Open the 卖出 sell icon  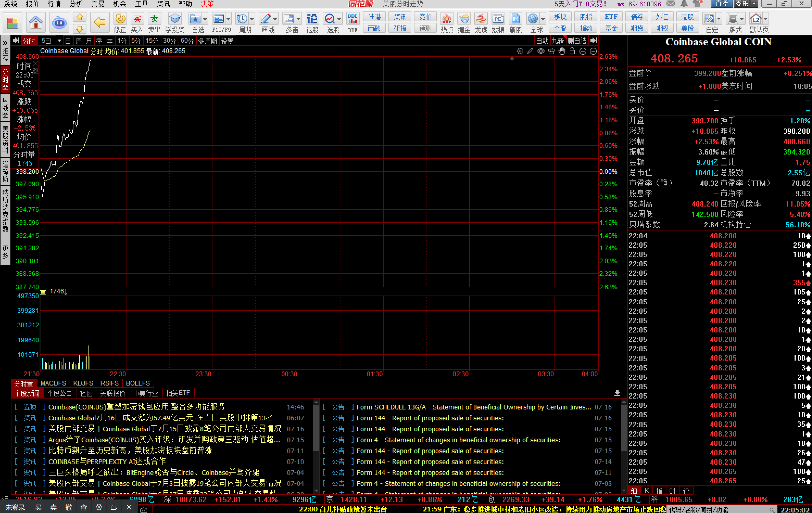(154, 22)
